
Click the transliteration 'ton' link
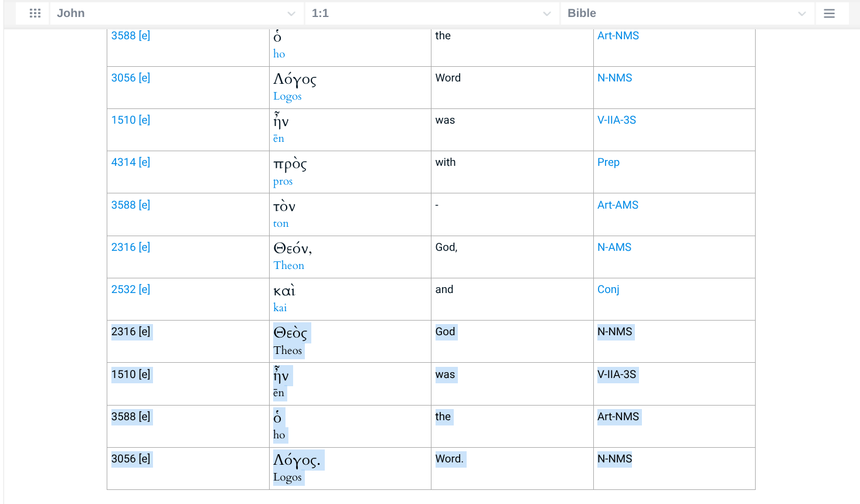280,223
